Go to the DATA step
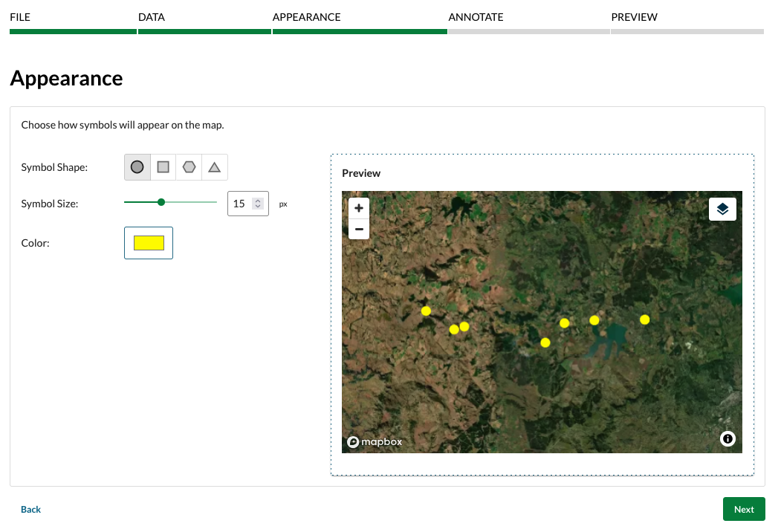 pos(152,17)
